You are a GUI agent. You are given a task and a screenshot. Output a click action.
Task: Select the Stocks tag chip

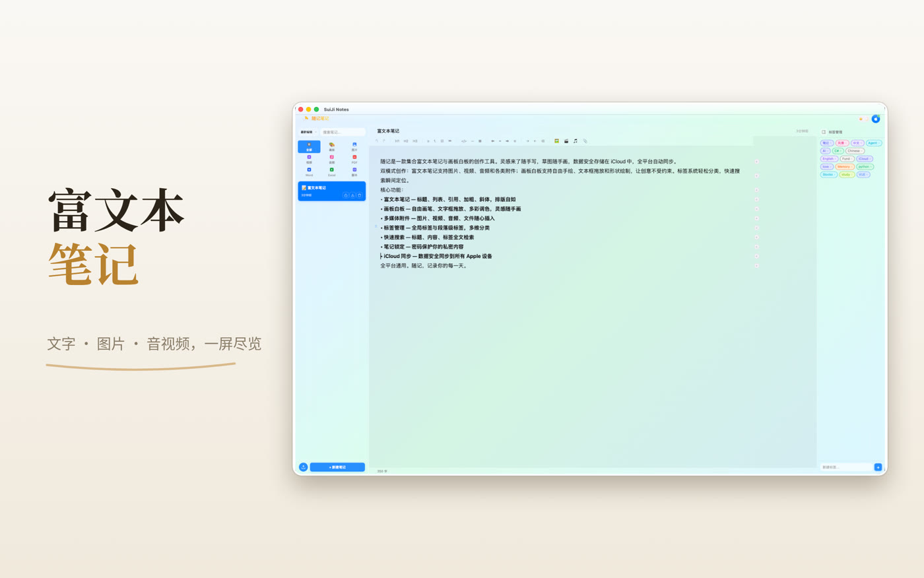click(x=829, y=175)
